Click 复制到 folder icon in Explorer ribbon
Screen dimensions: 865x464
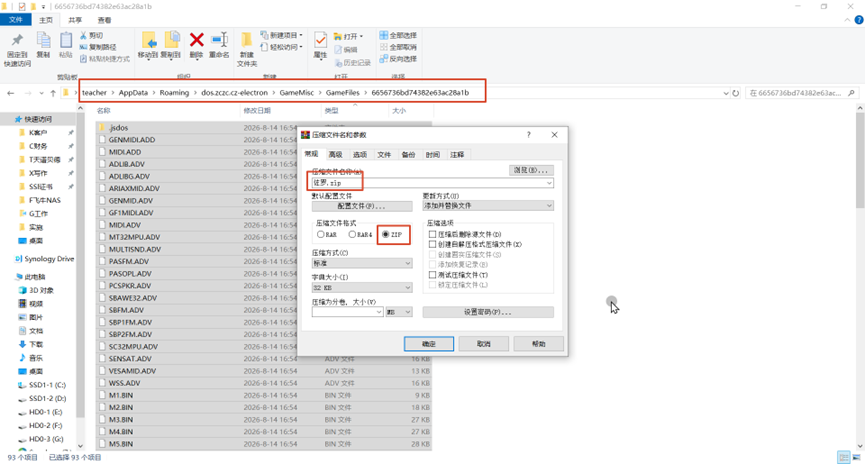tap(172, 40)
